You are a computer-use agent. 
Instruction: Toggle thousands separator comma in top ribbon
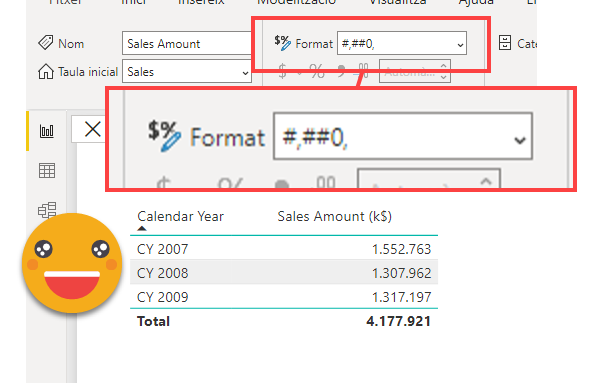[341, 71]
